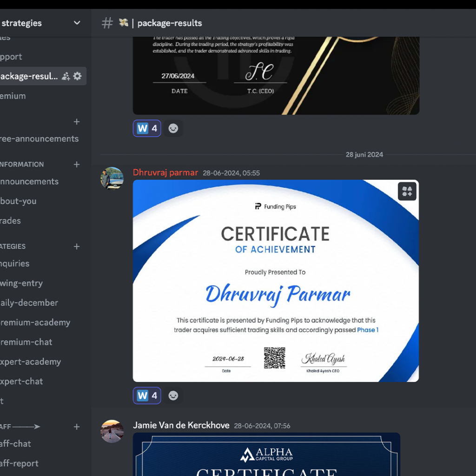Open the free-announcements channel
The image size is (476, 476).
pyautogui.click(x=40, y=139)
